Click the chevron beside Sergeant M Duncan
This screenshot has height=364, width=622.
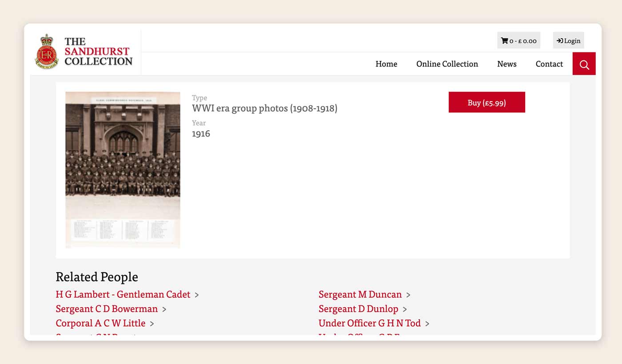(x=408, y=295)
